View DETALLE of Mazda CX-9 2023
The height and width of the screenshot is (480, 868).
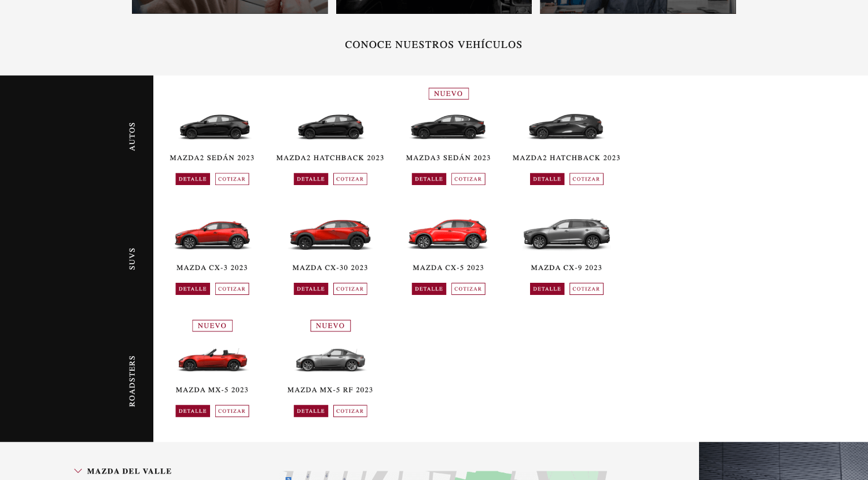pyautogui.click(x=547, y=289)
